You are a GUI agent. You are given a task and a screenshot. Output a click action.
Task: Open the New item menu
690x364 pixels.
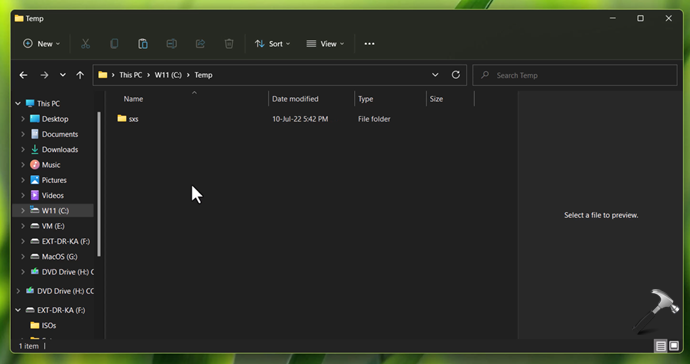coord(41,44)
